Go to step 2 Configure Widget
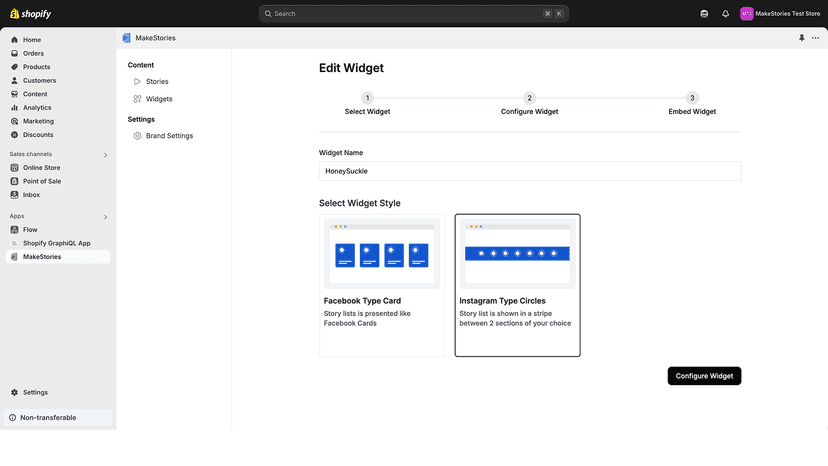 point(530,104)
